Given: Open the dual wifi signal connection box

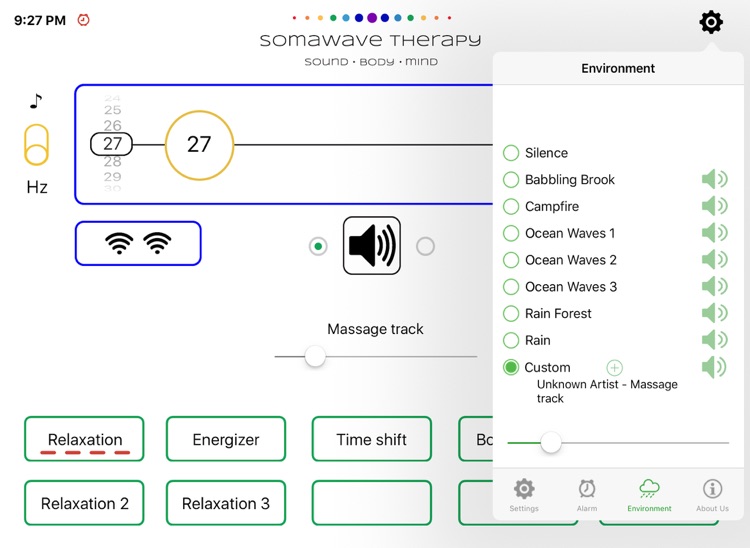Looking at the screenshot, I should click(x=138, y=243).
